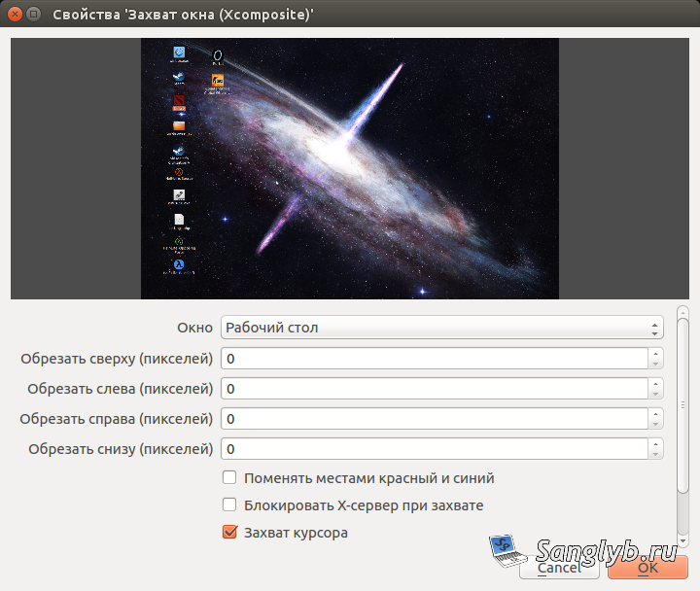Increase the Обрезать сверху value with up arrow
The width and height of the screenshot is (700, 591).
655,353
